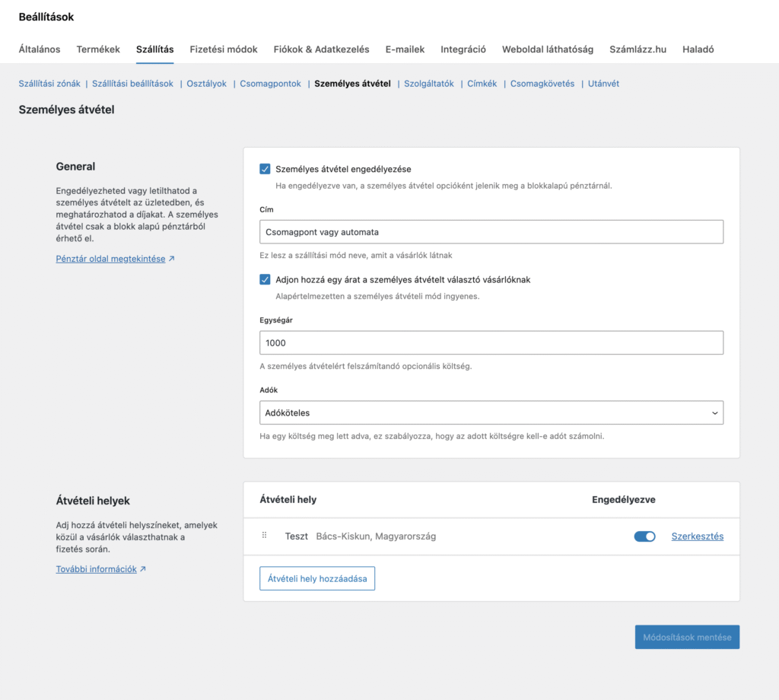Open the Adók dropdown
The height and width of the screenshot is (700, 779).
(491, 412)
